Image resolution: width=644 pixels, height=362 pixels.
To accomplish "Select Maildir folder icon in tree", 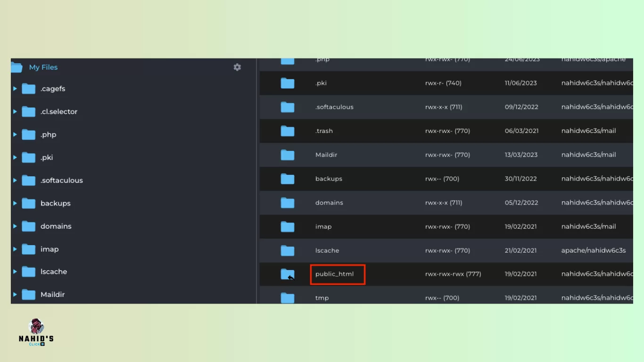I will tap(29, 295).
